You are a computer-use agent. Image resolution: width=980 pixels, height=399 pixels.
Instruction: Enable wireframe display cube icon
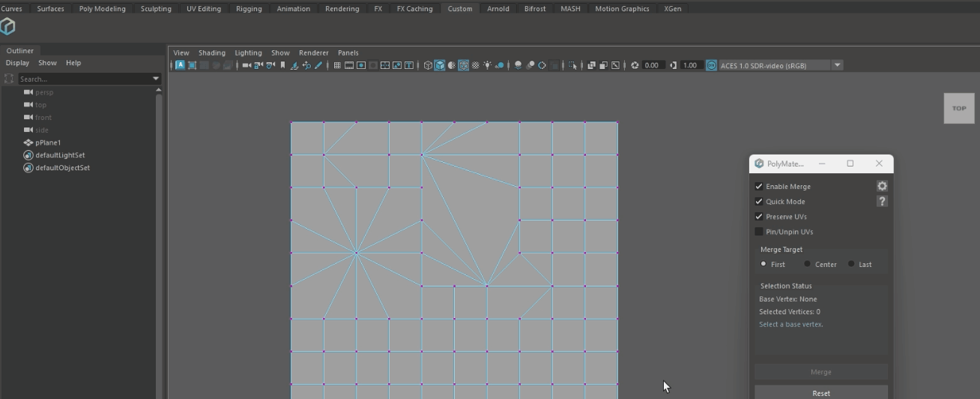point(428,65)
